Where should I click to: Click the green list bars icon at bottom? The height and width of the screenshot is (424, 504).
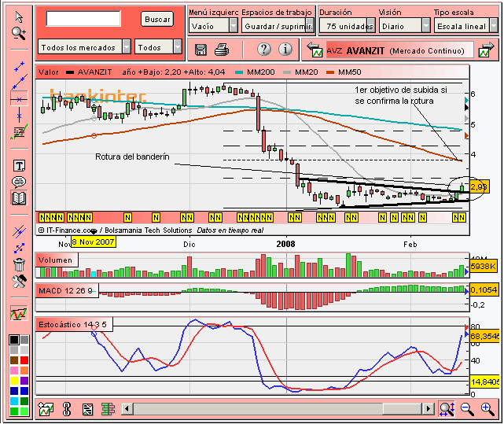pyautogui.click(x=108, y=409)
